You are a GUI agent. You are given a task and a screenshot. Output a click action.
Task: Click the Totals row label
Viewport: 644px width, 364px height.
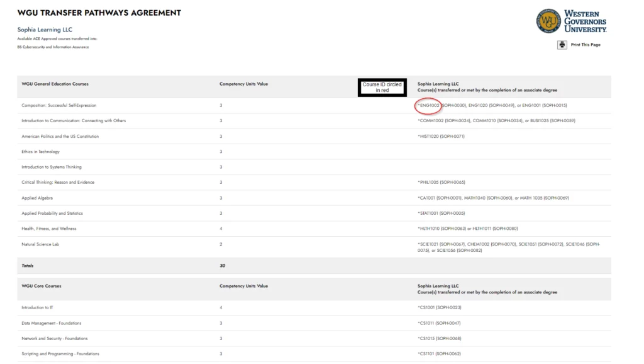click(28, 266)
